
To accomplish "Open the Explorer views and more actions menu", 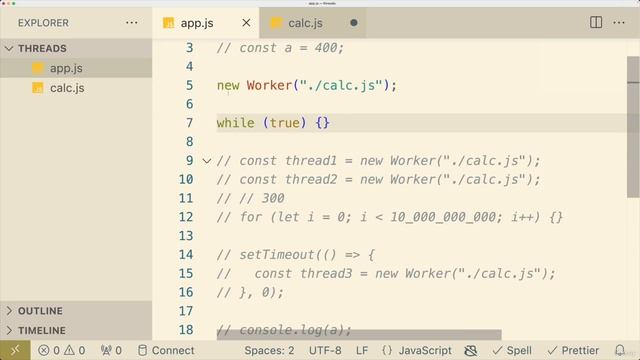I will pyautogui.click(x=131, y=23).
